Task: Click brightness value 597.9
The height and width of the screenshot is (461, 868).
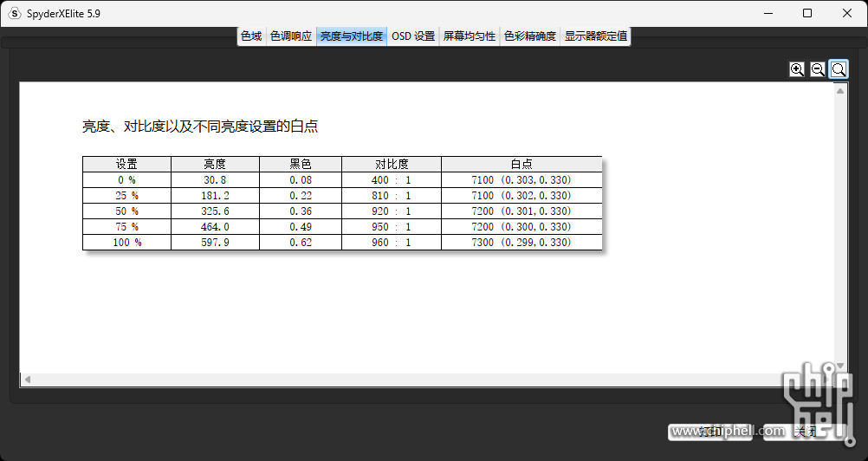Action: coord(215,242)
